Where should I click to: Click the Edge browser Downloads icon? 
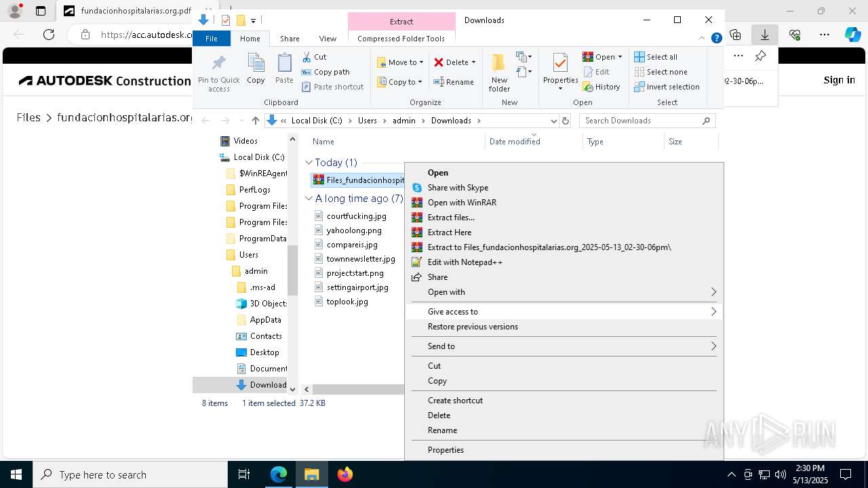pos(765,35)
